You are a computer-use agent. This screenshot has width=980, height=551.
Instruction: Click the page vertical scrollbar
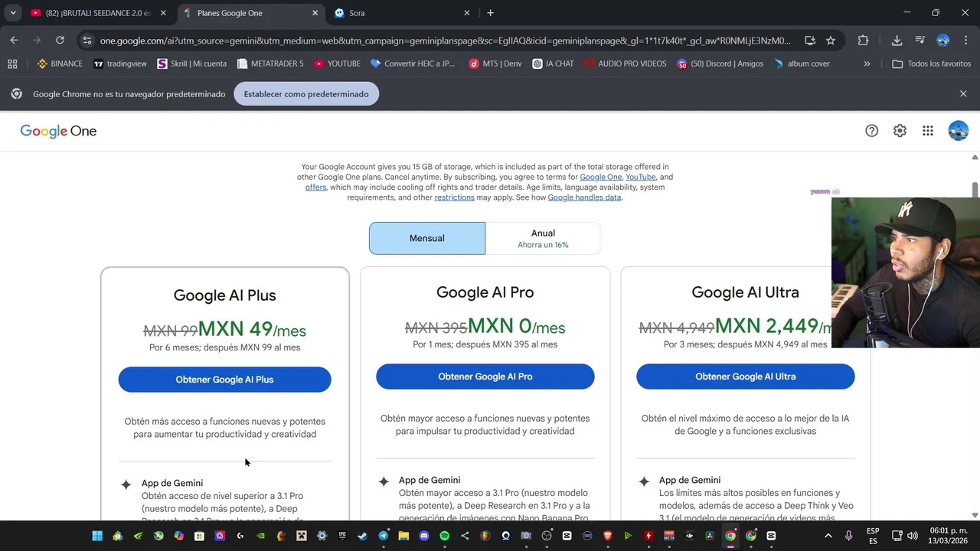click(x=975, y=189)
